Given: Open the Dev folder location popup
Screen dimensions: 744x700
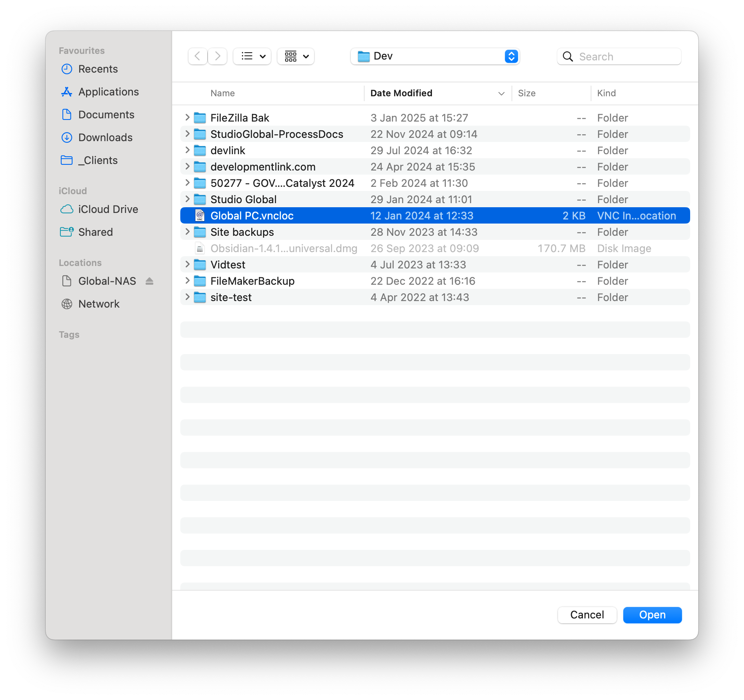Looking at the screenshot, I should tap(435, 56).
